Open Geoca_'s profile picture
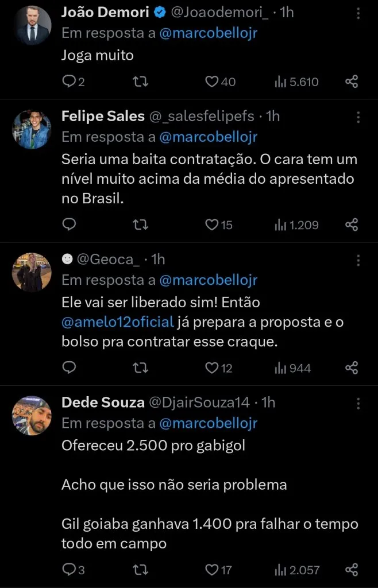Screen dimensions: 378x588 tap(32, 272)
